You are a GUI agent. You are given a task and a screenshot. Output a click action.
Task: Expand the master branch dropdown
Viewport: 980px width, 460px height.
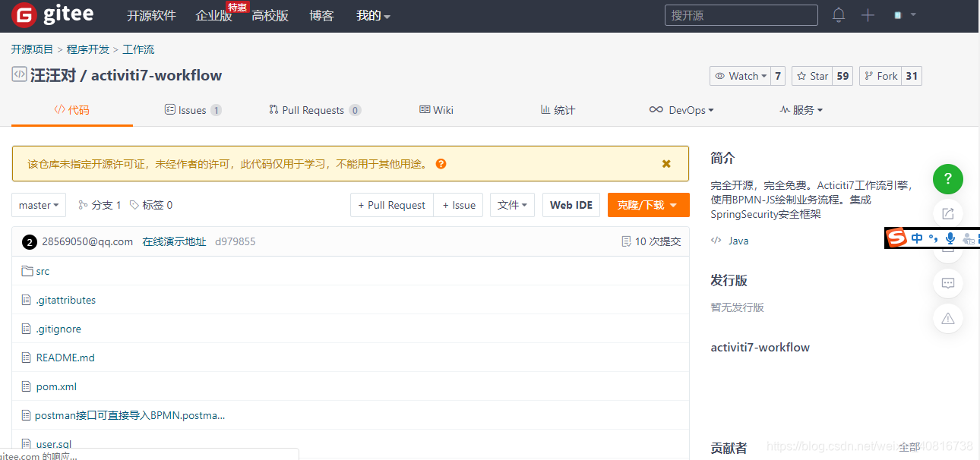(39, 205)
